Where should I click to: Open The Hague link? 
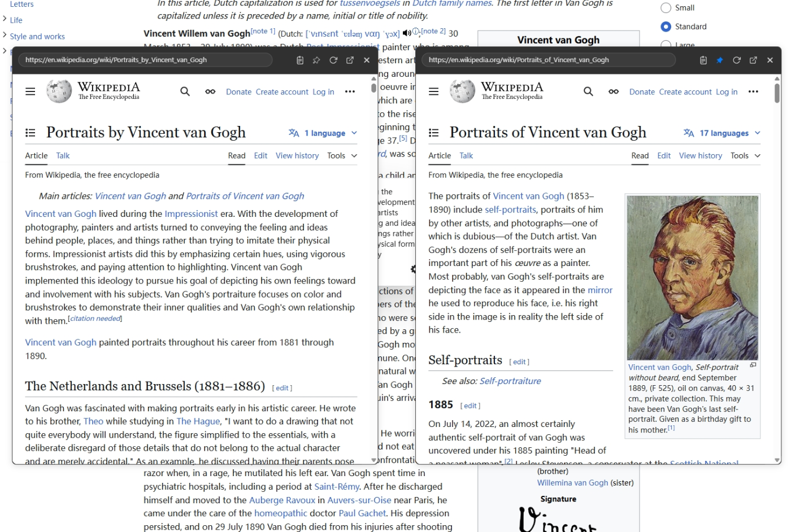click(197, 421)
